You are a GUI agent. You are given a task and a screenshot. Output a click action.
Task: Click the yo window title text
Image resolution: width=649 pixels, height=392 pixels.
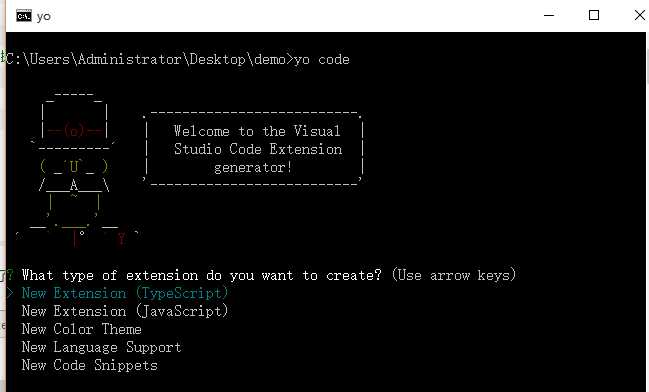pos(43,17)
